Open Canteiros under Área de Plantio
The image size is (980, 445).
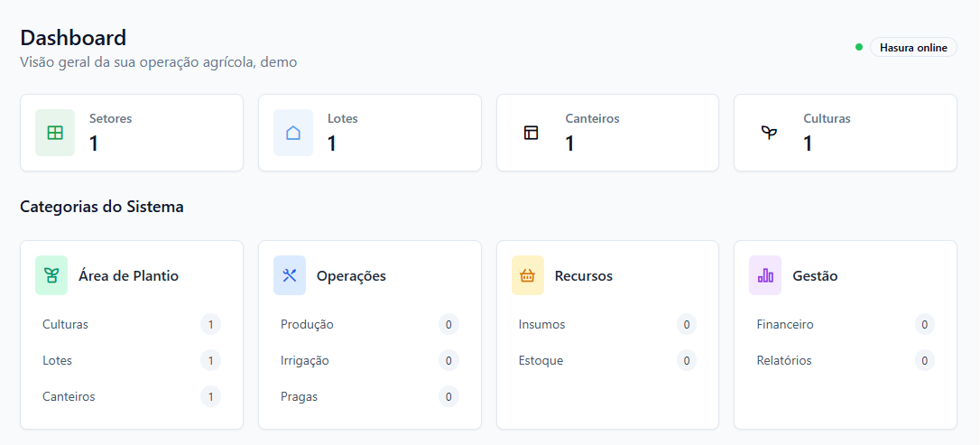pyautogui.click(x=132, y=396)
